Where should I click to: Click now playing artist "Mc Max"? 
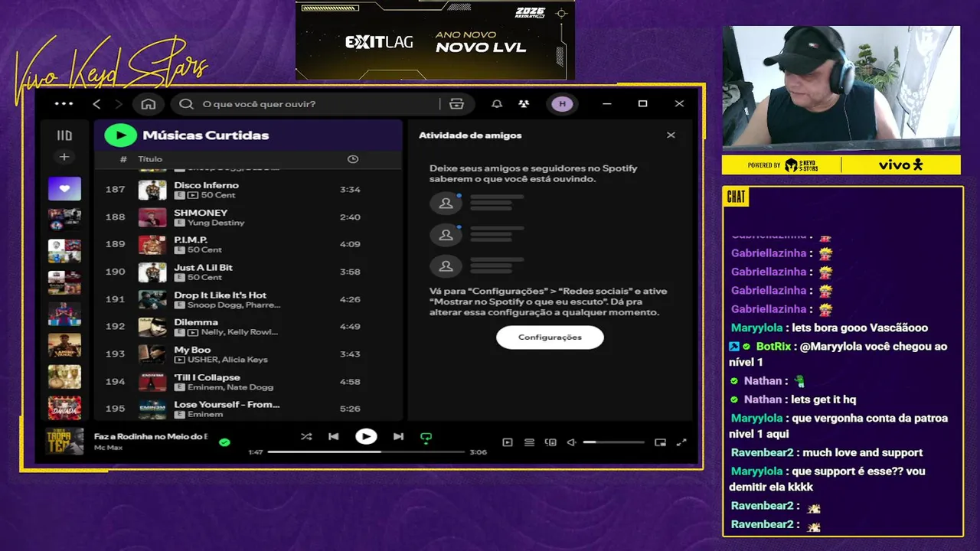coord(109,447)
